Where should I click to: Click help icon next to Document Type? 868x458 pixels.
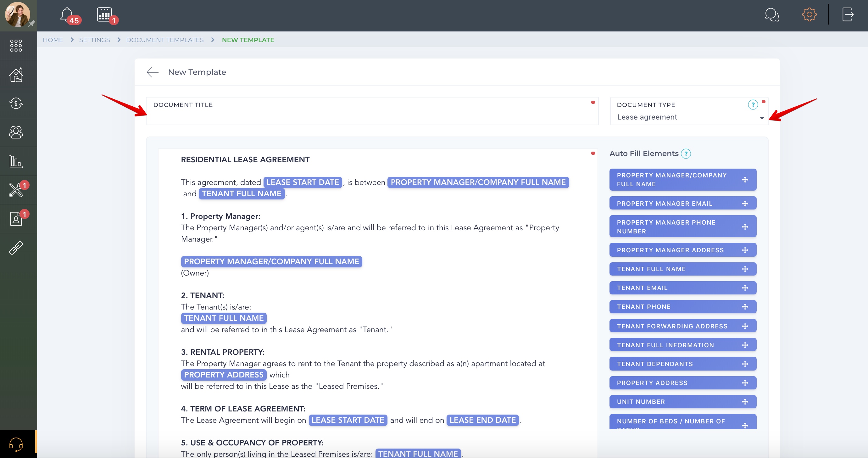(753, 104)
